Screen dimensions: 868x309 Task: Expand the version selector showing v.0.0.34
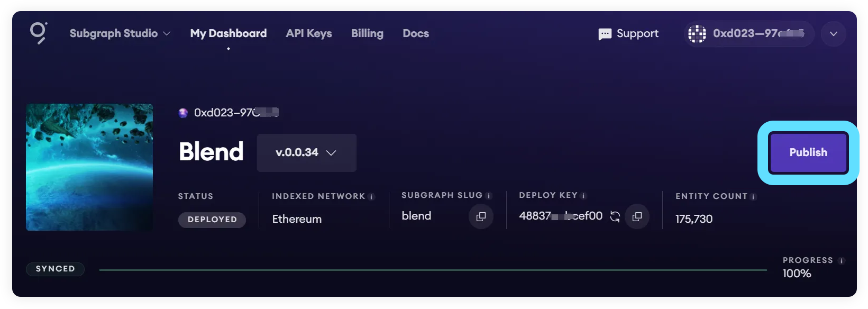coord(306,153)
